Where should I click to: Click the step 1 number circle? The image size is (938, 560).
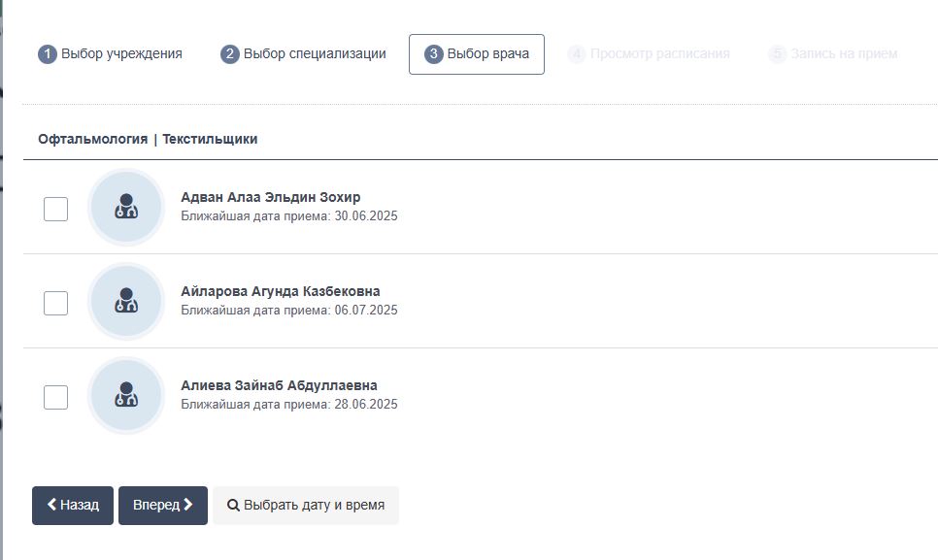click(x=48, y=54)
